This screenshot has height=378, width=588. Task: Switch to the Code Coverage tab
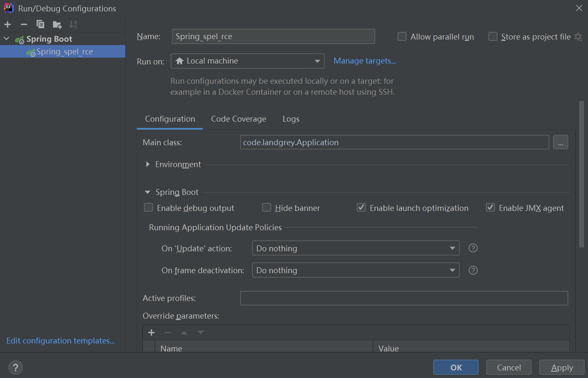click(x=238, y=119)
